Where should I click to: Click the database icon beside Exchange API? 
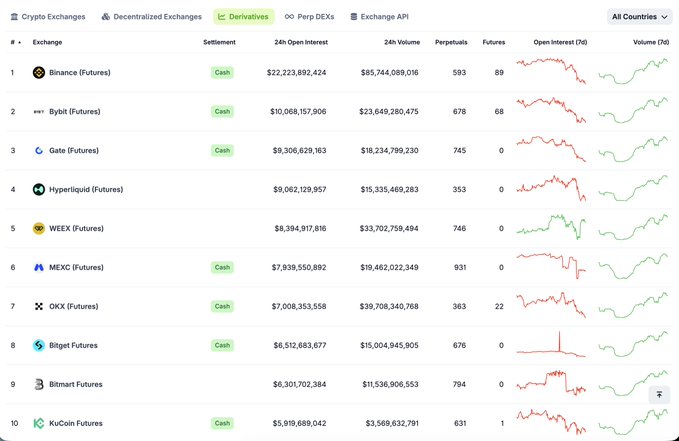(x=354, y=16)
